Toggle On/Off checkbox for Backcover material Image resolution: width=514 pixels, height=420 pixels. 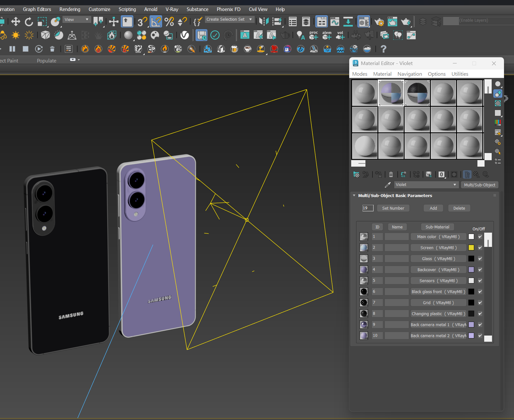pos(480,270)
